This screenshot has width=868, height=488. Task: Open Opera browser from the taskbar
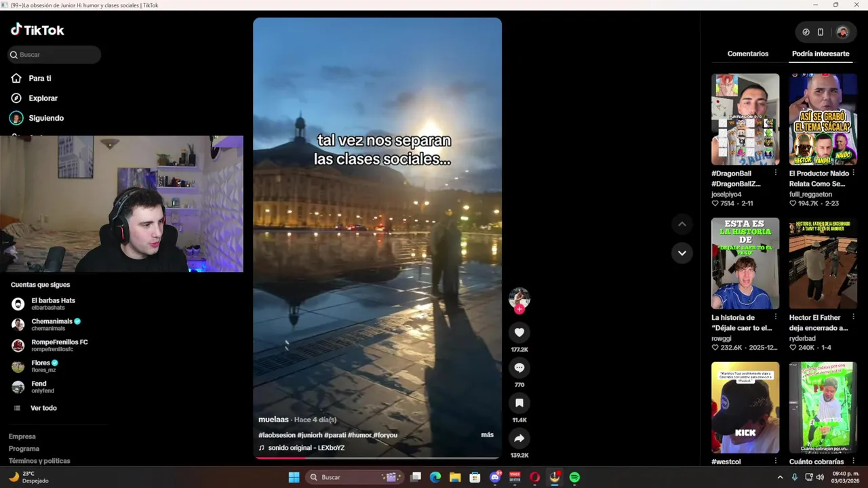click(x=535, y=477)
